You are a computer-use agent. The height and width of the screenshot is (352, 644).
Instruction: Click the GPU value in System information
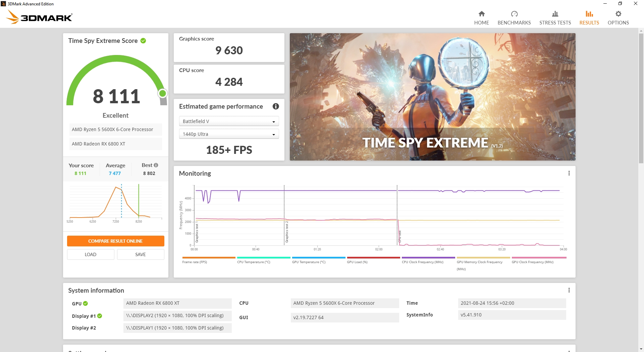point(177,303)
